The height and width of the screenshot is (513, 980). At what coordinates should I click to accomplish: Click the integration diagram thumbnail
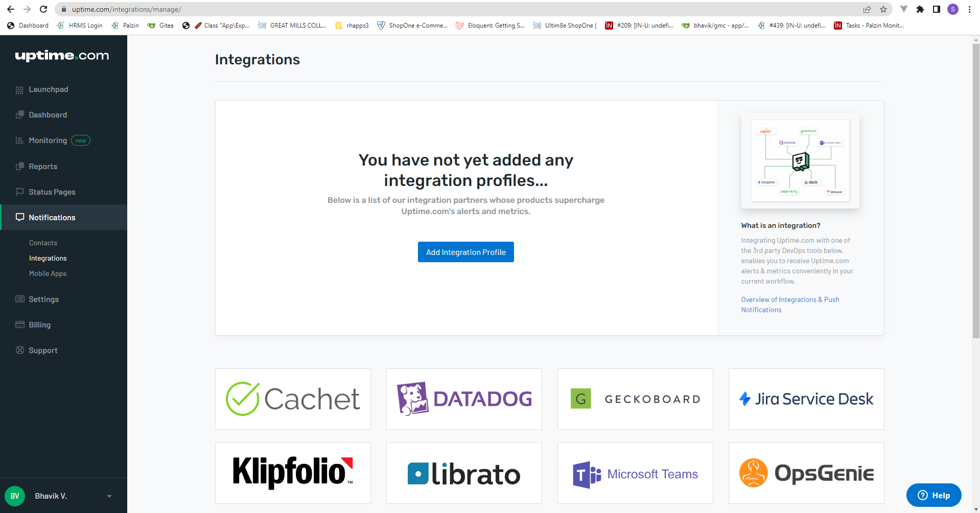tap(800, 160)
